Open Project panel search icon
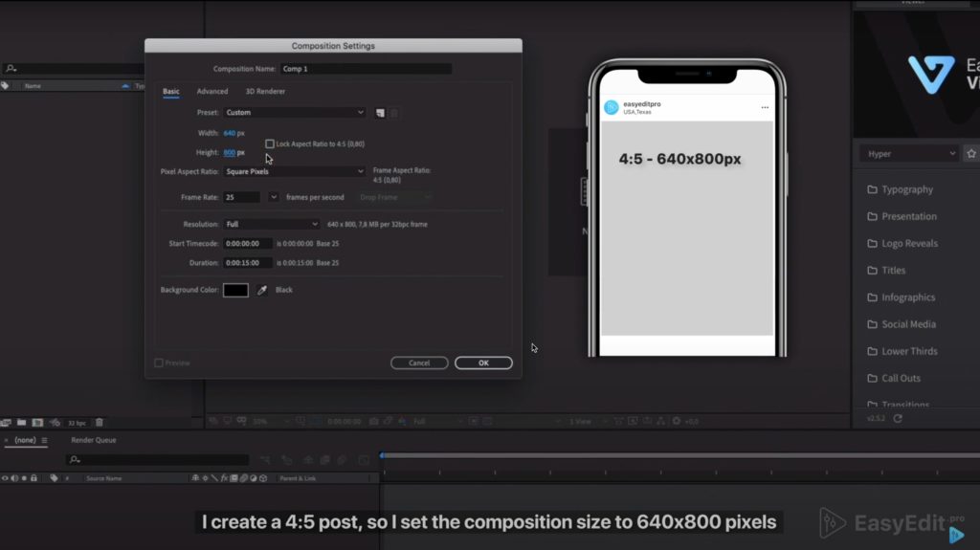 11,68
